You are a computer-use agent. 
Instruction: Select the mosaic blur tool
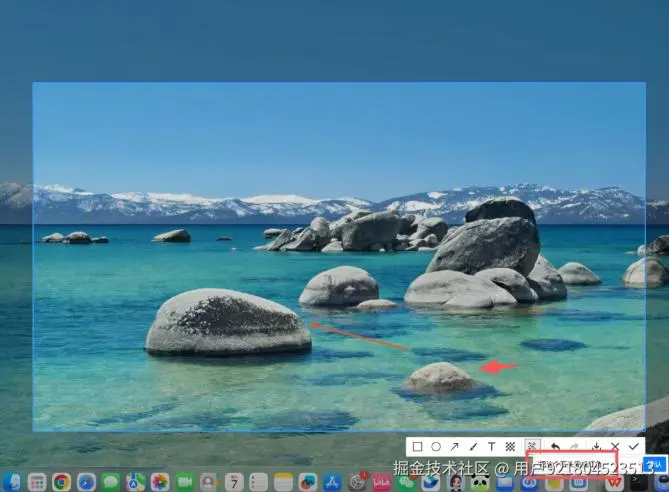click(510, 447)
